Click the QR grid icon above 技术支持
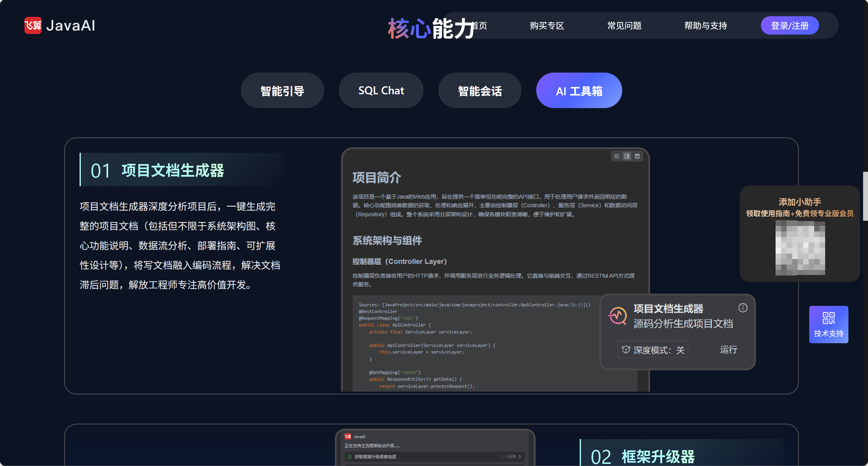The height and width of the screenshot is (466, 868). click(829, 318)
